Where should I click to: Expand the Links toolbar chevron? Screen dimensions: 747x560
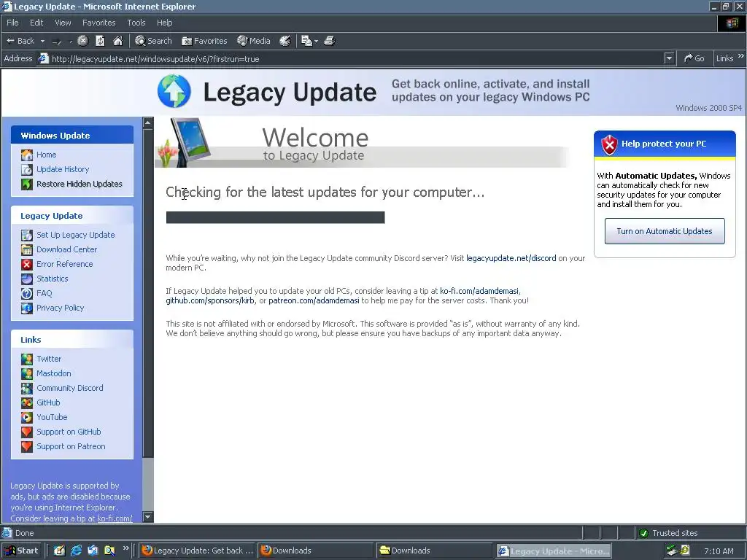pos(741,56)
